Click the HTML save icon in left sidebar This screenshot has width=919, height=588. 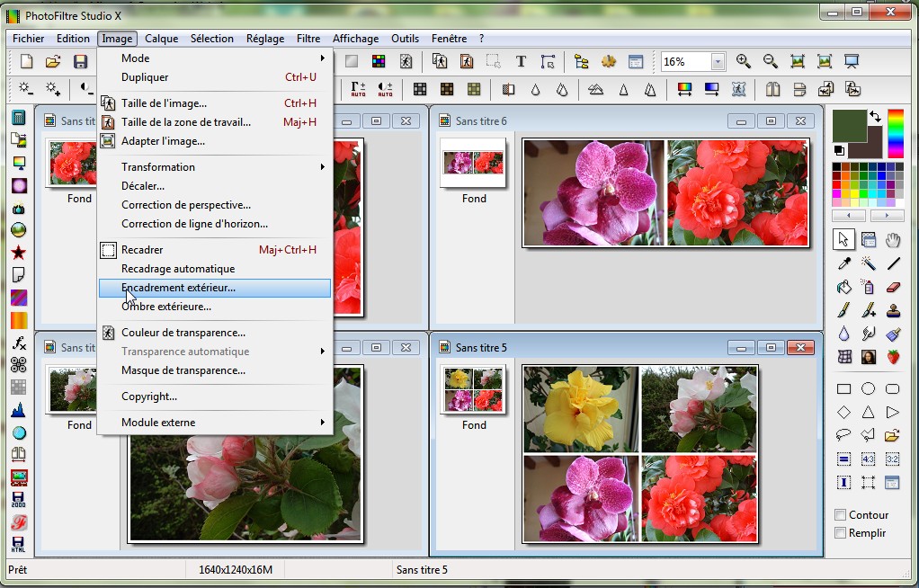pyautogui.click(x=19, y=544)
